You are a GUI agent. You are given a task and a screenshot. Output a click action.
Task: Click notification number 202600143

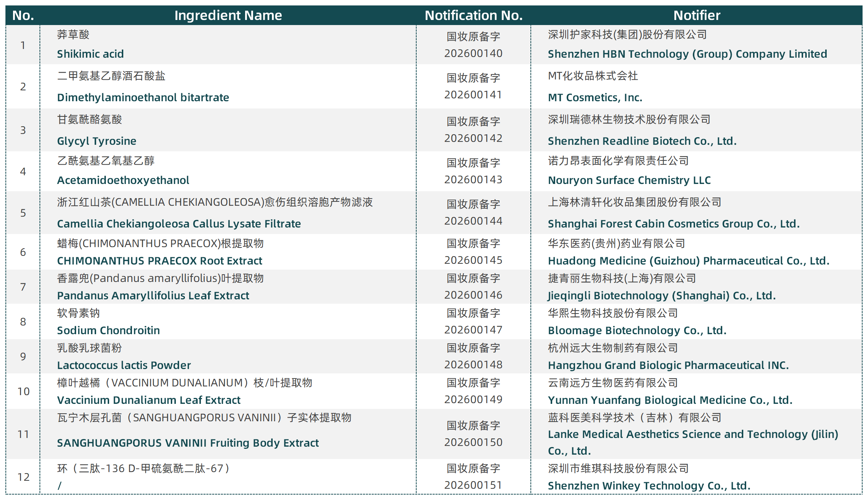473,180
